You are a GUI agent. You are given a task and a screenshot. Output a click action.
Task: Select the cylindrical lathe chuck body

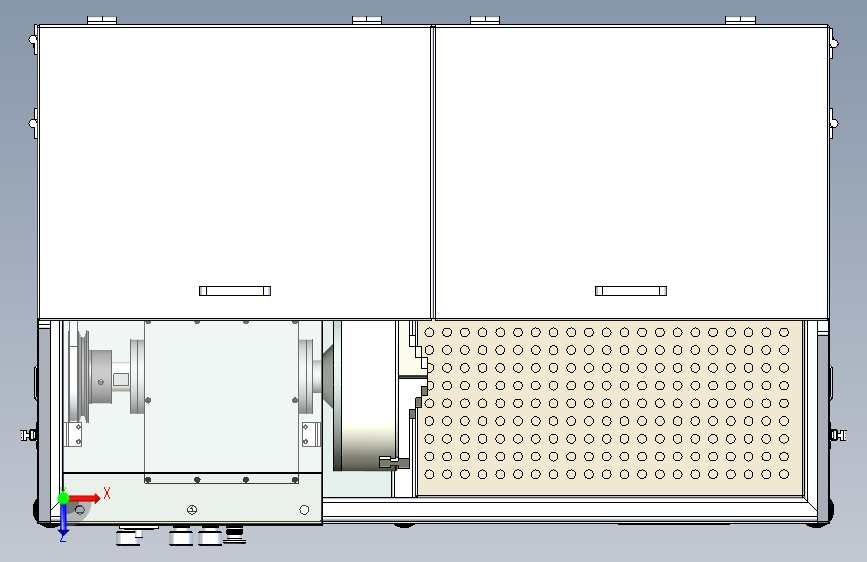tap(365, 396)
